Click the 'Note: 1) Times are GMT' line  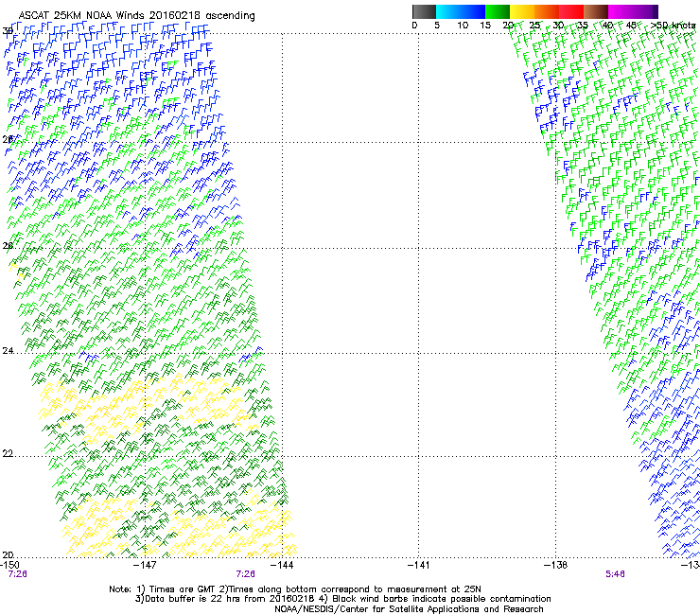[295, 589]
